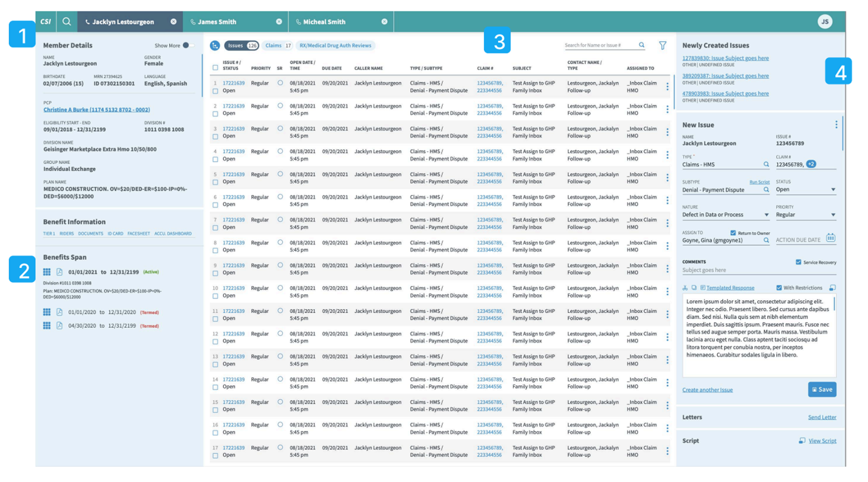Image resolution: width=868 pixels, height=482 pixels.
Task: Open the three-dot menu for issue row 1
Action: pyautogui.click(x=667, y=86)
